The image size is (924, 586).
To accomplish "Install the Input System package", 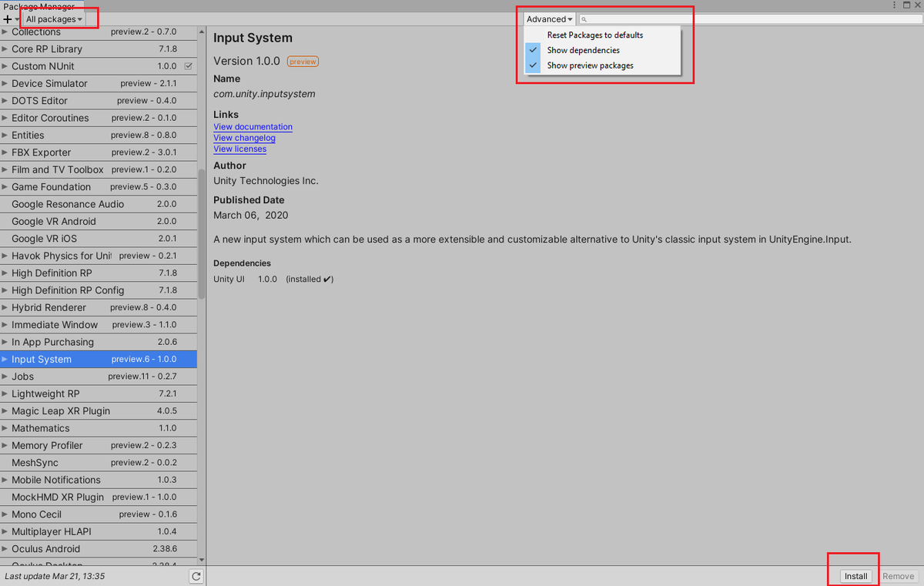I will pos(855,576).
